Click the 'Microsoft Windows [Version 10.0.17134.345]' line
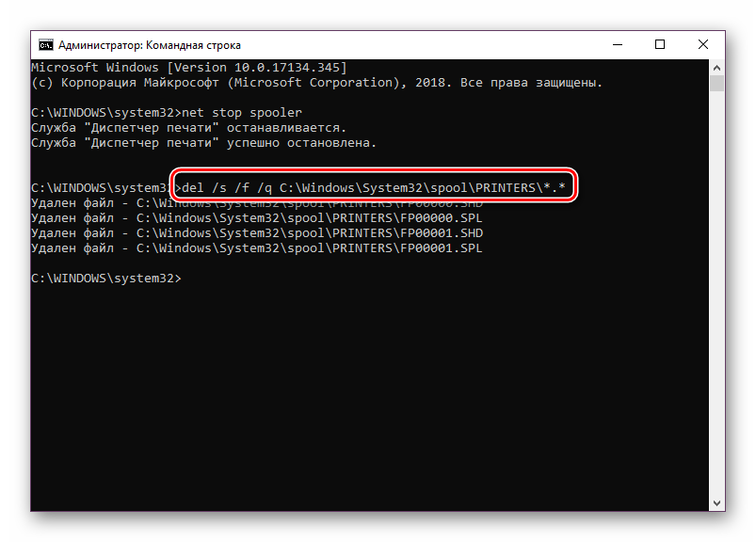756x542 pixels. tap(188, 68)
